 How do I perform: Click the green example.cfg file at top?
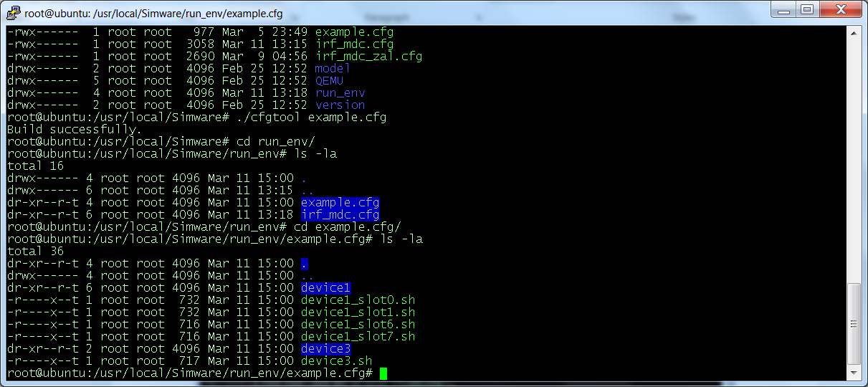[x=354, y=32]
